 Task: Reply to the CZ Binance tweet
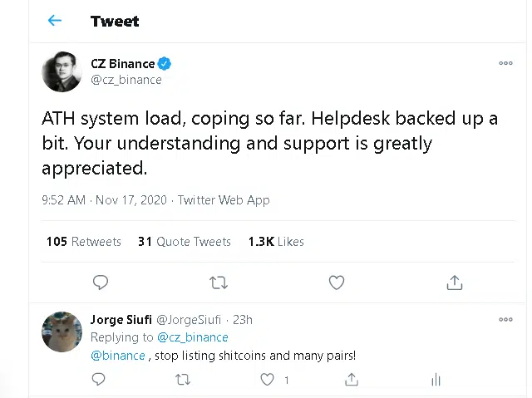click(x=101, y=283)
